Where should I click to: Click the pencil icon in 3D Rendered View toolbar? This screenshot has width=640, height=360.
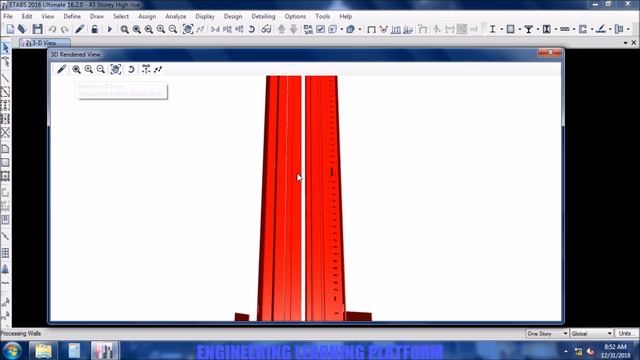click(x=61, y=69)
